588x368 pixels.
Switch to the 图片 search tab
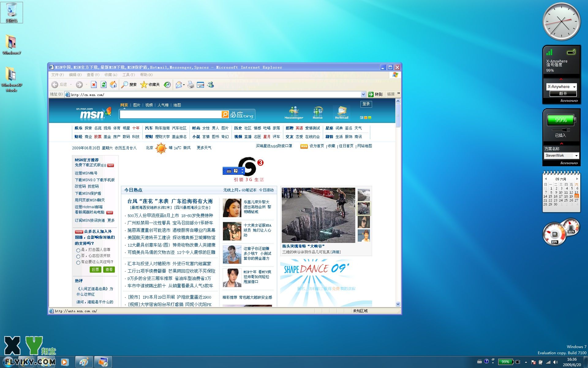point(137,105)
